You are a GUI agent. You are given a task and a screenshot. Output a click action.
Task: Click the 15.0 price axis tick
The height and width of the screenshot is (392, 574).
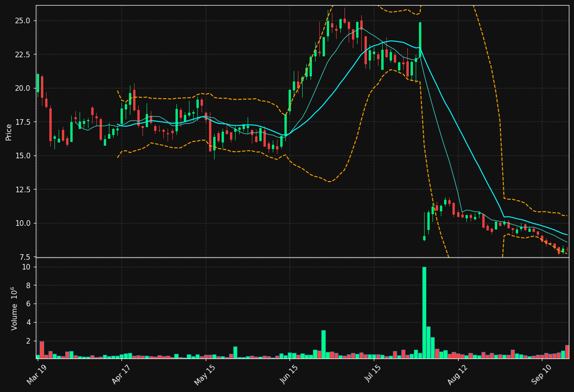(22, 156)
